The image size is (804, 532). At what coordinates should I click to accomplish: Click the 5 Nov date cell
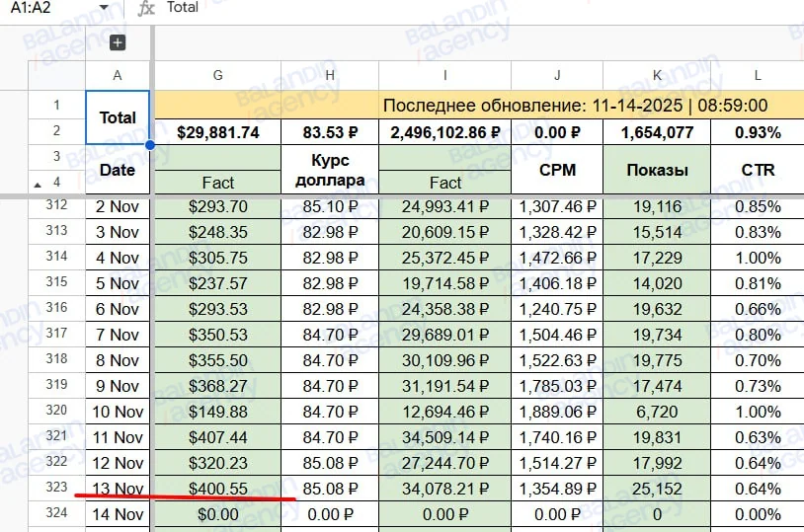[118, 283]
